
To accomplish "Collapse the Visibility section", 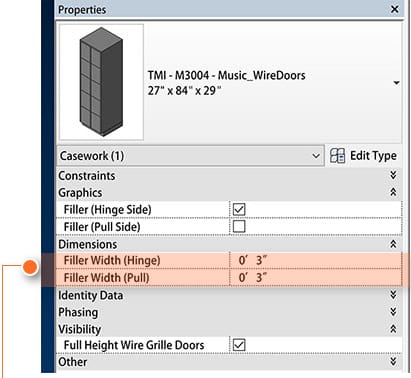I will (393, 329).
